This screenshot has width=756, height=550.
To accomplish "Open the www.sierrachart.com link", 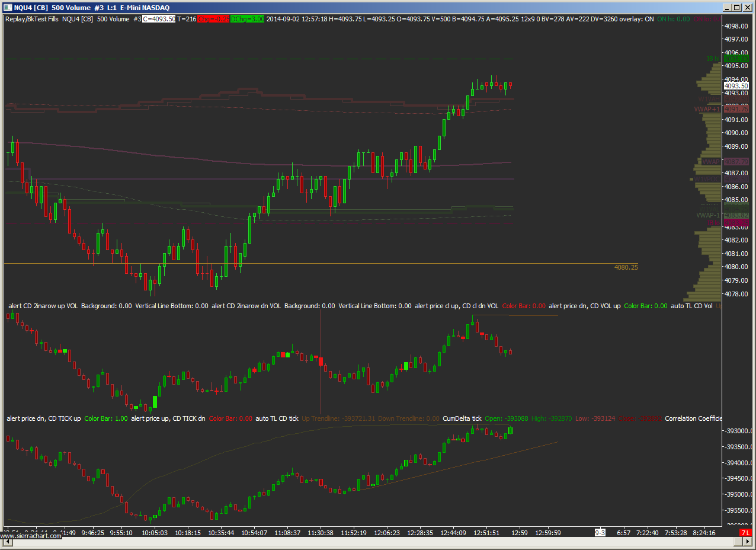I will tap(31, 536).
